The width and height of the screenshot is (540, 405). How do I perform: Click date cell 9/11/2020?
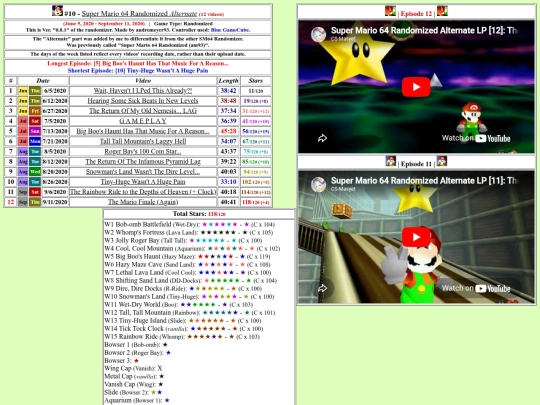pyautogui.click(x=55, y=202)
